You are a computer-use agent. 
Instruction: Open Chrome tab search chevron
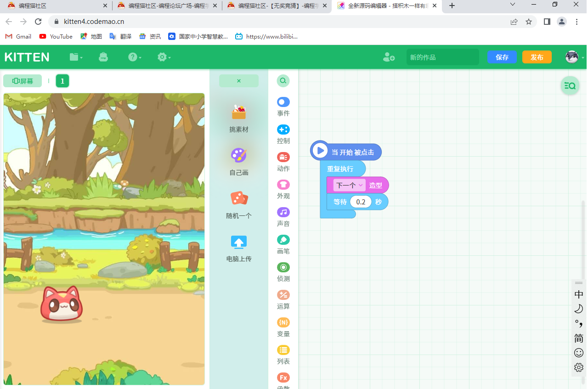[x=513, y=4]
